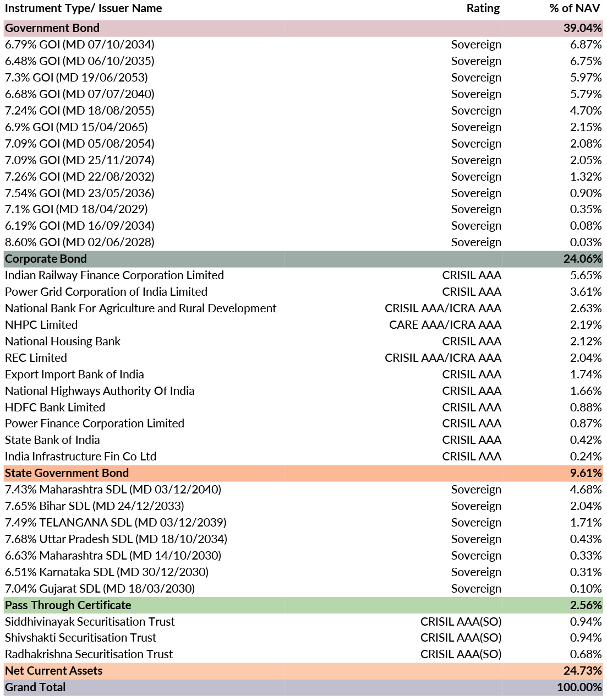
Task: Click the Instrument Type/ Issuer Name header
Action: coord(83,8)
